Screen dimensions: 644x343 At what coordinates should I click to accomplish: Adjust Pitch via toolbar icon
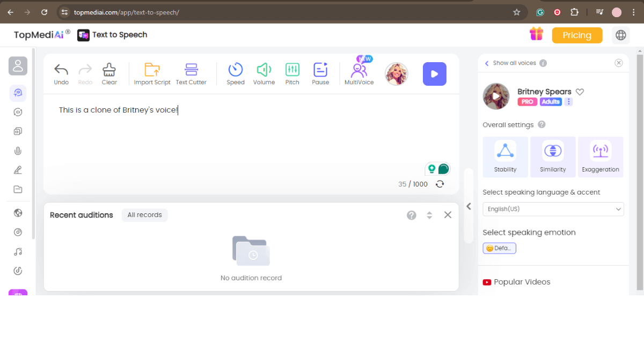point(292,70)
